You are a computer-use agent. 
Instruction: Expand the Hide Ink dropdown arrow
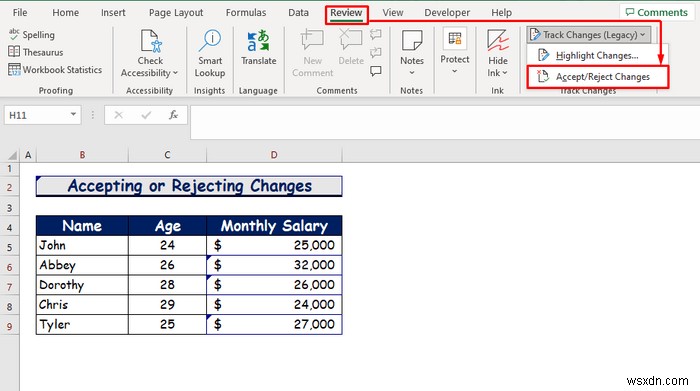click(x=505, y=73)
